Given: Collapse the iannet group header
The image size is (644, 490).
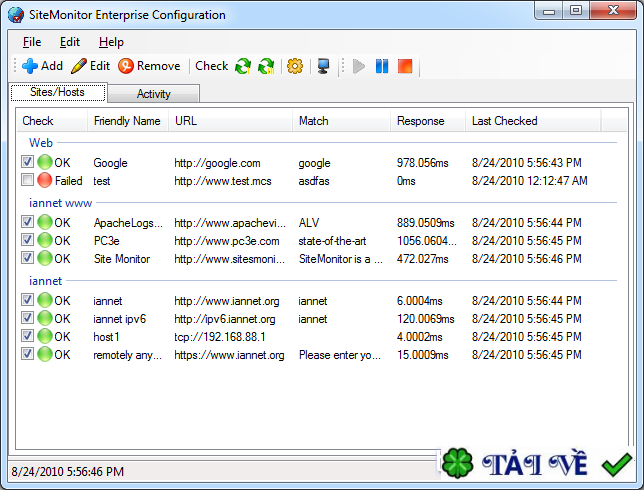Looking at the screenshot, I should click(46, 281).
